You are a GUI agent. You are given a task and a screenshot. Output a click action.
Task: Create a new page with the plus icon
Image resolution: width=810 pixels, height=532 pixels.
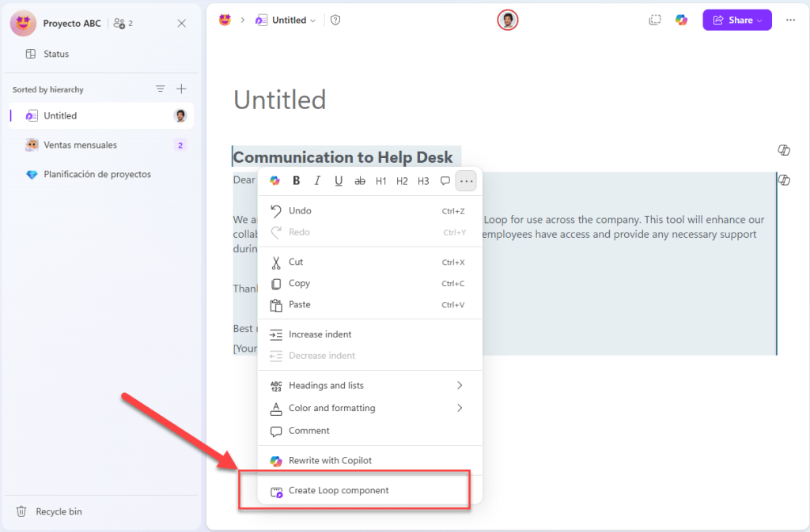tap(181, 89)
